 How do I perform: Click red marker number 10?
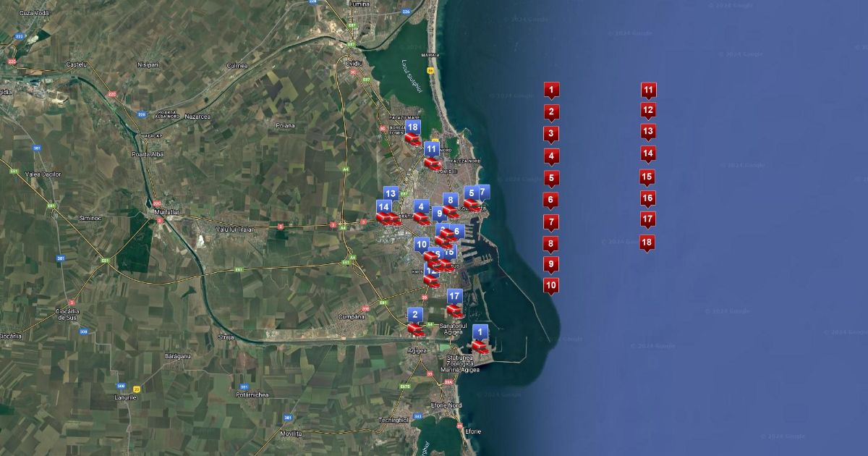[551, 285]
